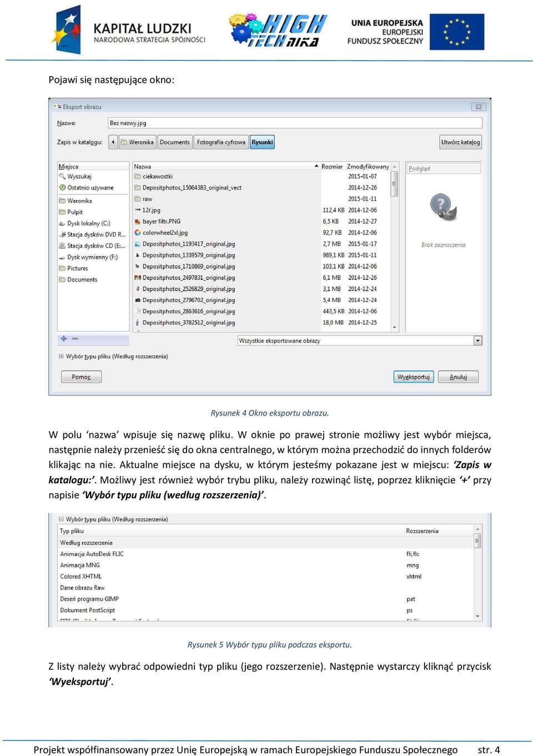Click the Podgląd preview label box

(444, 168)
